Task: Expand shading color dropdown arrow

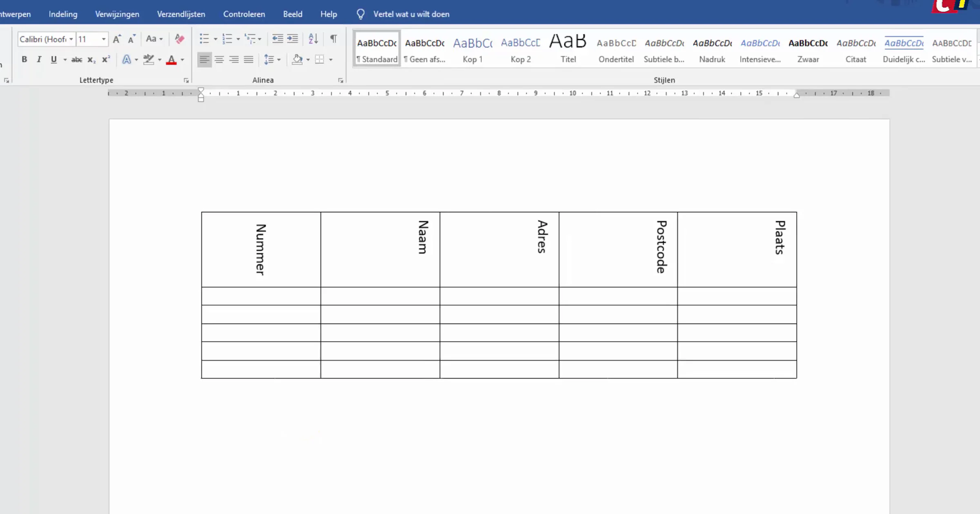Action: tap(308, 60)
